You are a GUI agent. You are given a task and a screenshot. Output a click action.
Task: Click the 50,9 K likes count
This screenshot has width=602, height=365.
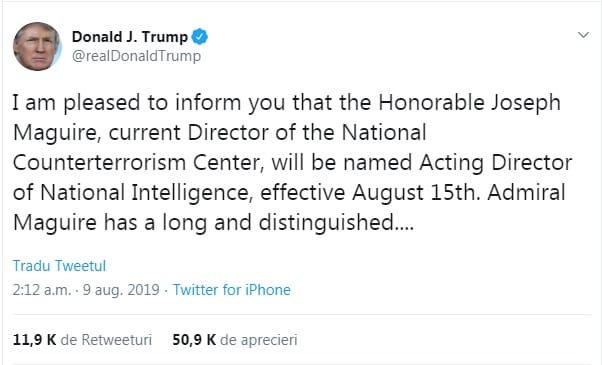click(x=194, y=340)
